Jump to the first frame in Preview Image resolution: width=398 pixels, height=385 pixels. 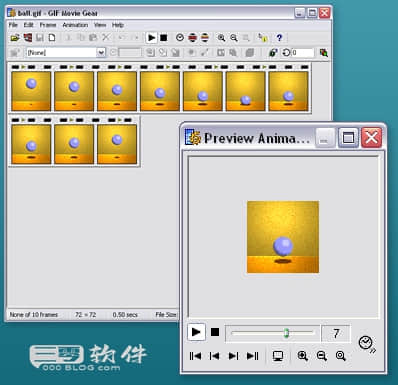195,356
